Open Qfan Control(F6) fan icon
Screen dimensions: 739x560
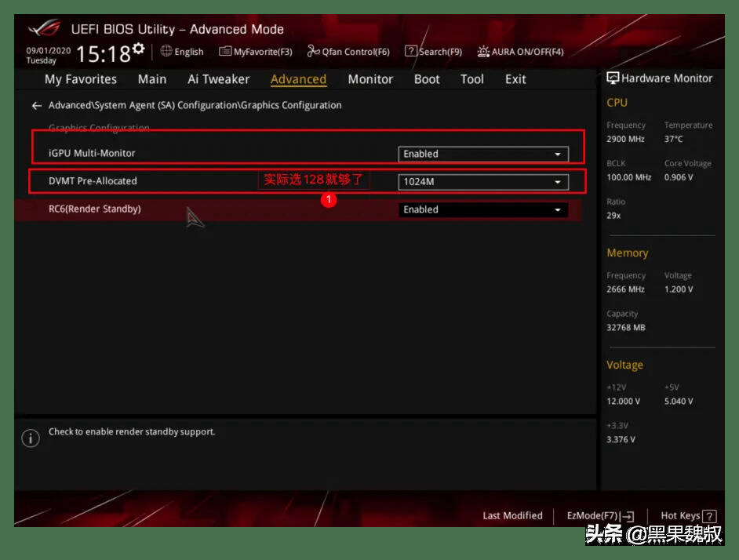pyautogui.click(x=314, y=51)
